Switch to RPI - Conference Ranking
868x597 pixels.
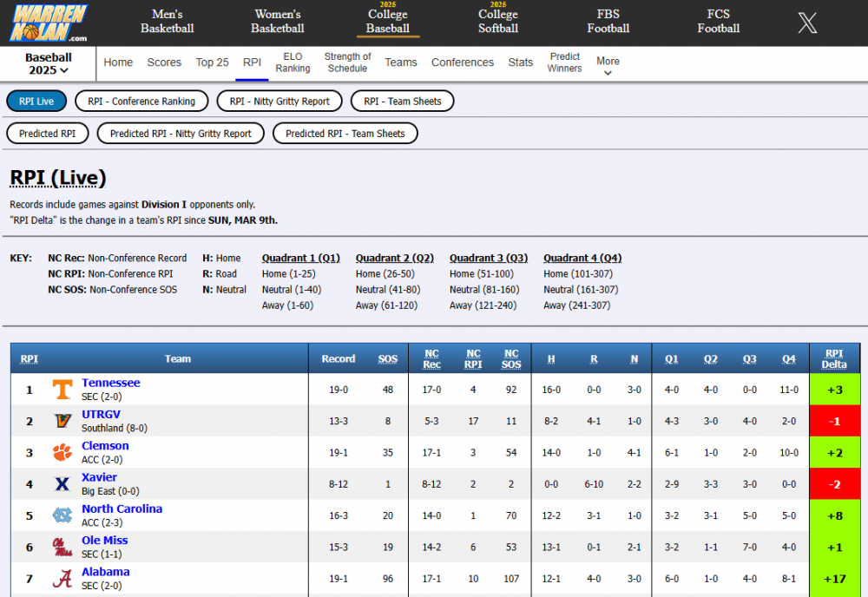(x=141, y=102)
